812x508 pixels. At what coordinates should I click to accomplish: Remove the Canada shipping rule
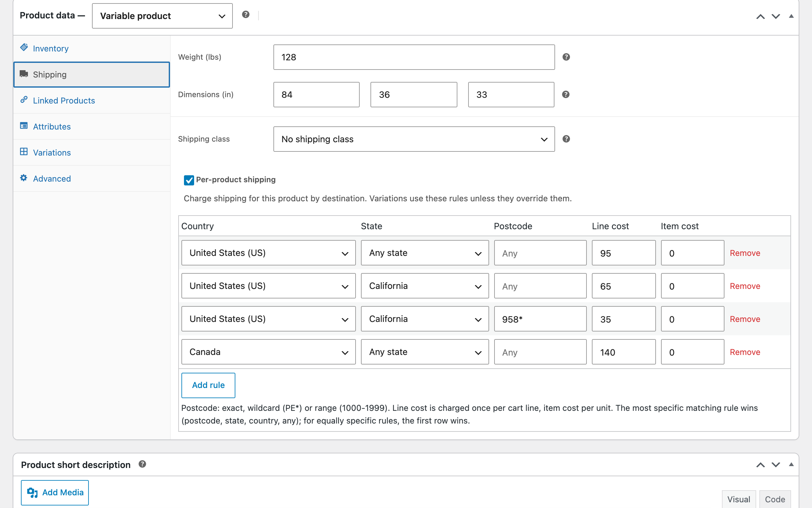(x=745, y=352)
